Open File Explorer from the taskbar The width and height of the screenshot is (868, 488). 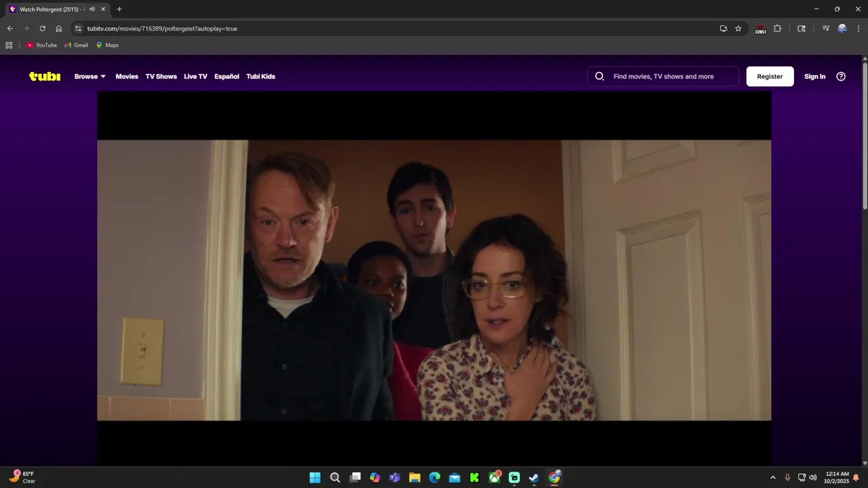pyautogui.click(x=414, y=478)
